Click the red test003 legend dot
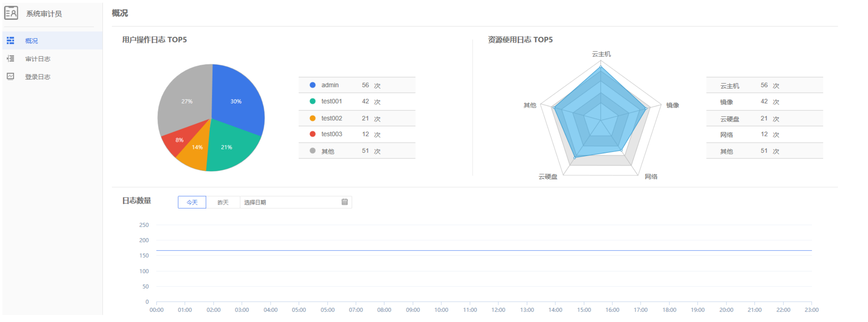This screenshot has width=868, height=322. coord(312,134)
